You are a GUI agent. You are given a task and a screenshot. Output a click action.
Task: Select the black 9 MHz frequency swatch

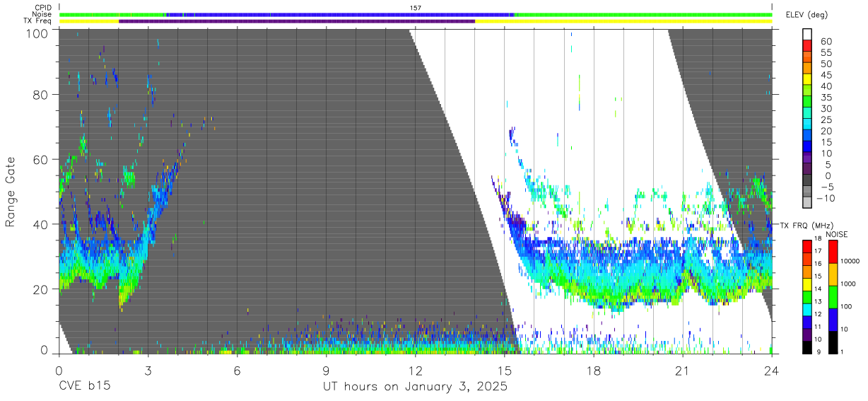click(807, 346)
